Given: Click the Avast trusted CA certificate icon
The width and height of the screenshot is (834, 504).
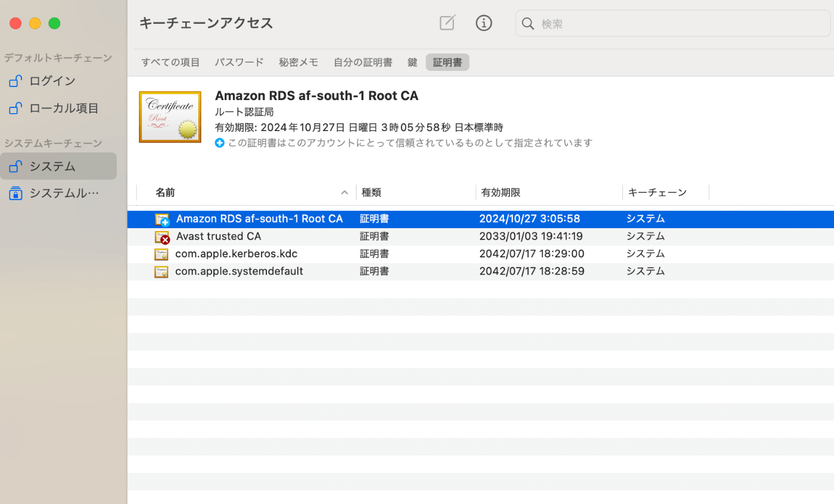Looking at the screenshot, I should point(162,237).
